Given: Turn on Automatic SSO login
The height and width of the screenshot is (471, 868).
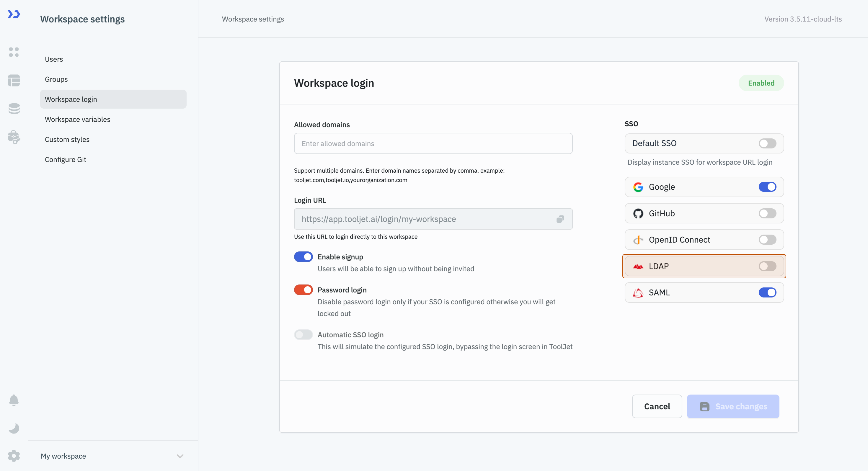Looking at the screenshot, I should pos(303,335).
